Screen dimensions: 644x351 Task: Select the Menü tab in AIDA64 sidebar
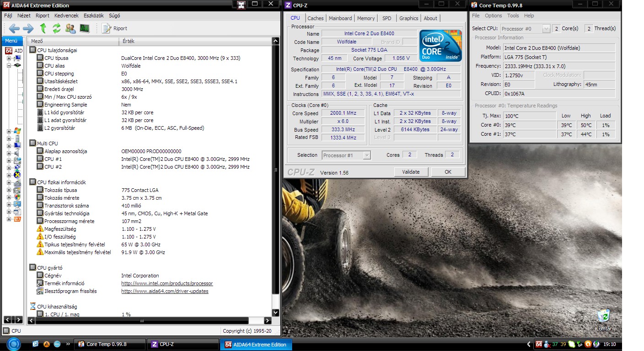tap(11, 41)
